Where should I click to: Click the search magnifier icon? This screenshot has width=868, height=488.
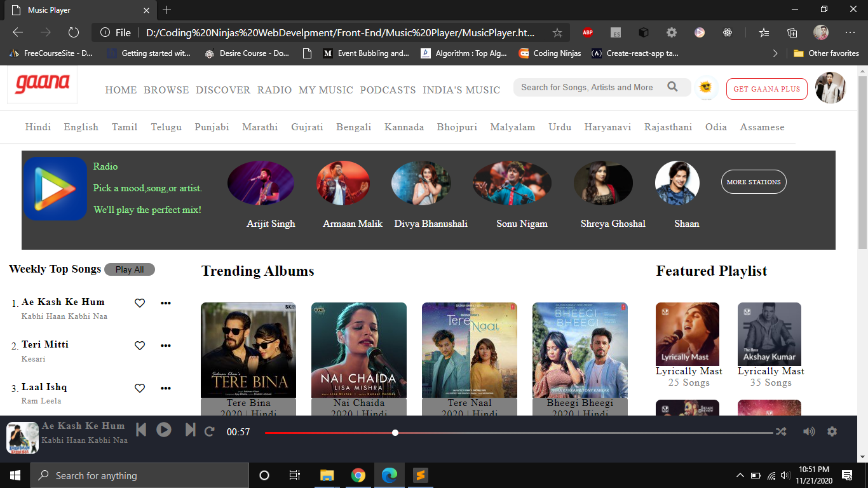point(672,87)
